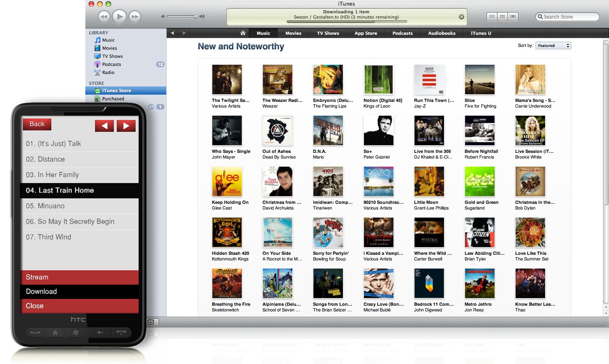Open Purchased in the Store sidebar
Image resolution: width=609 pixels, height=364 pixels.
[126, 99]
